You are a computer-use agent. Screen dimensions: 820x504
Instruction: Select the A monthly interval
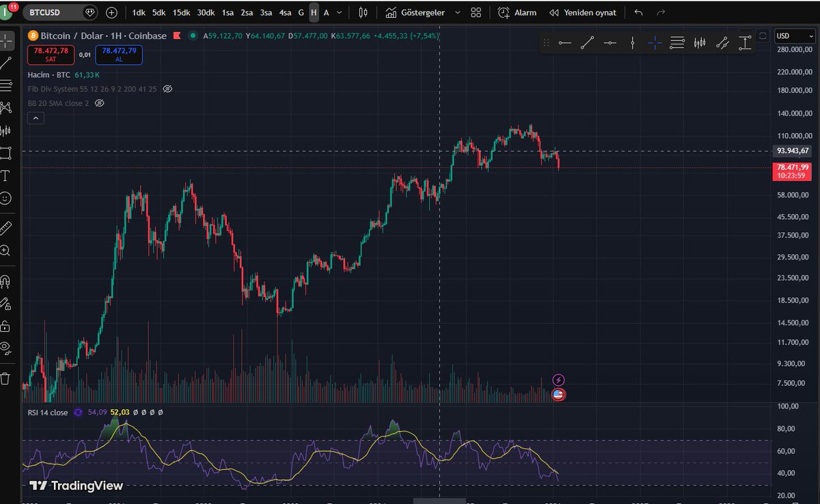pos(326,12)
